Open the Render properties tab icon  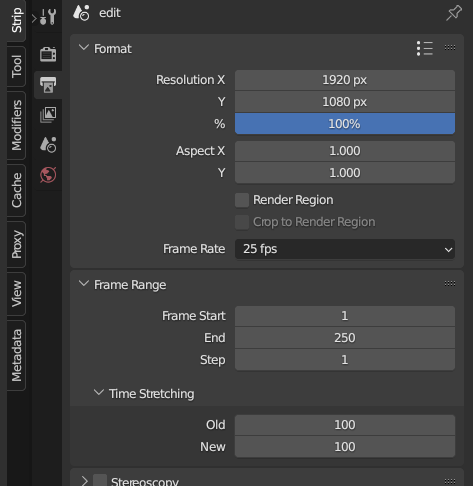point(48,54)
